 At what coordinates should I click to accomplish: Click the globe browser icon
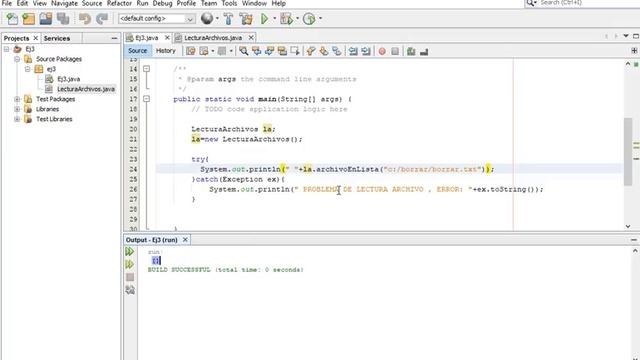pyautogui.click(x=207, y=18)
